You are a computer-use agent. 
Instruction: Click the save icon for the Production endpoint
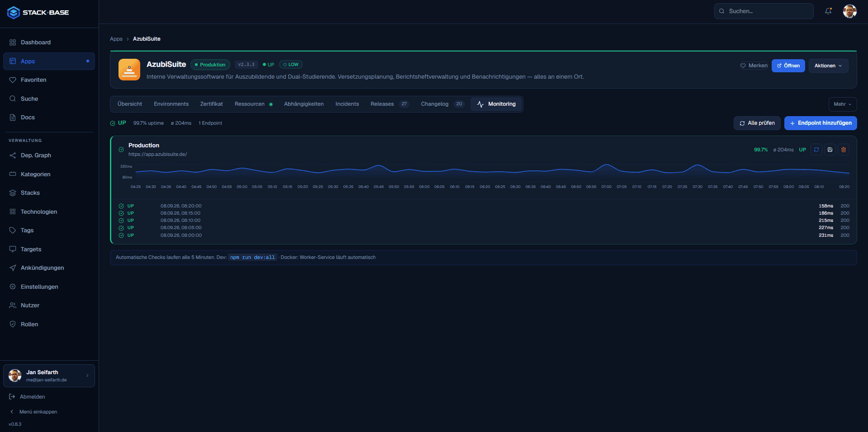coord(830,150)
